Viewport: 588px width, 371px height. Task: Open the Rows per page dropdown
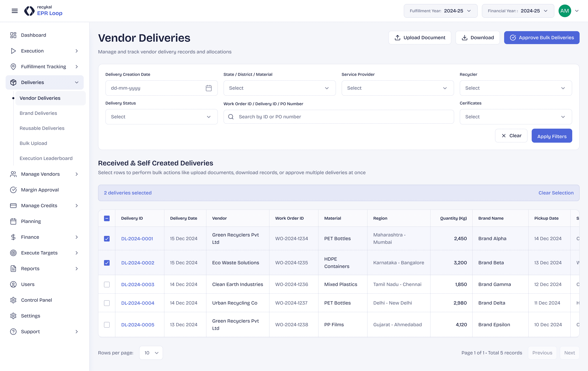pos(151,353)
